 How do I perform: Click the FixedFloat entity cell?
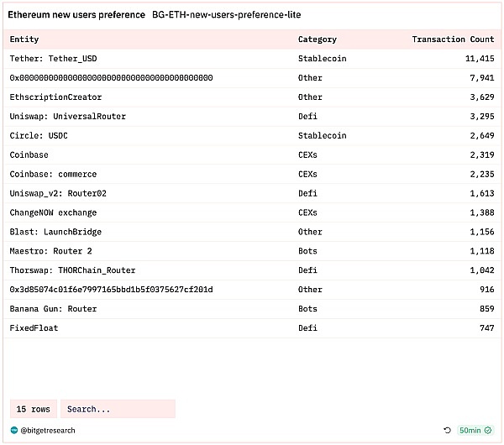(34, 328)
